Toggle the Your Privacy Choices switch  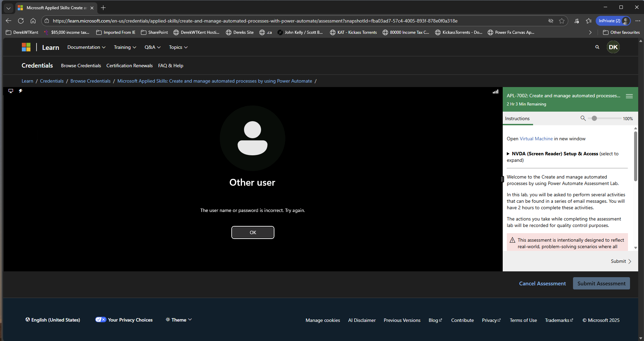(x=101, y=319)
